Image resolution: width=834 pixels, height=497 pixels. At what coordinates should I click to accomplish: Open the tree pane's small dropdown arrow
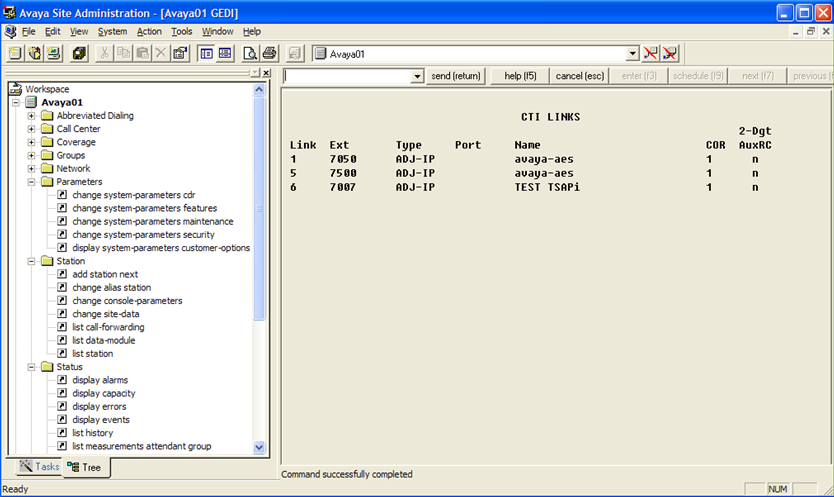[x=255, y=73]
